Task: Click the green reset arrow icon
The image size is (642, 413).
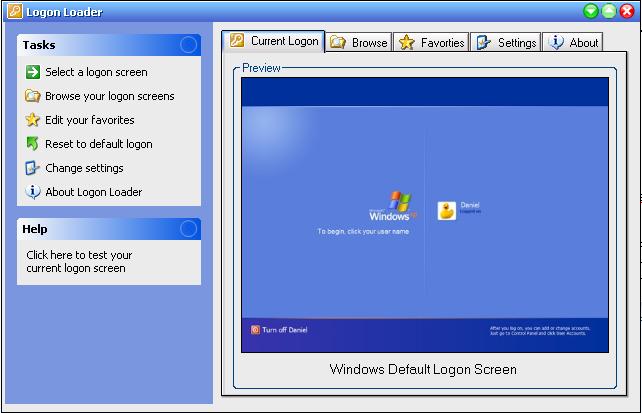Action: pos(32,144)
